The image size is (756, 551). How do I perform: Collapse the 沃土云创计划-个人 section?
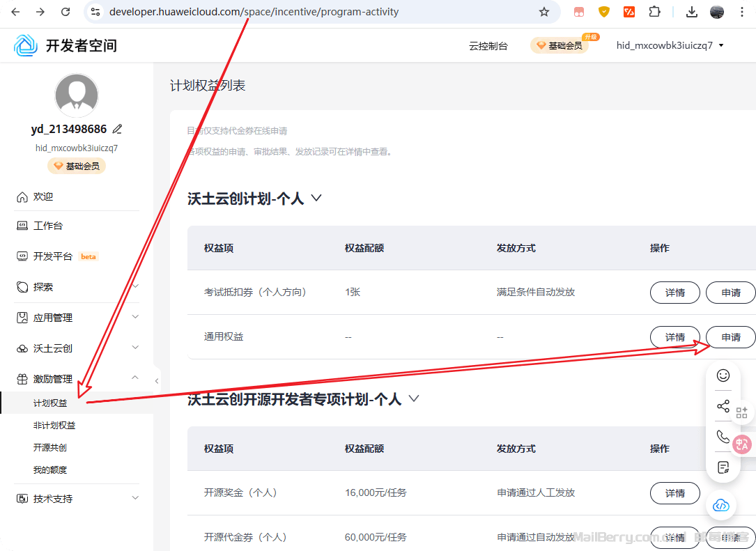(x=316, y=199)
